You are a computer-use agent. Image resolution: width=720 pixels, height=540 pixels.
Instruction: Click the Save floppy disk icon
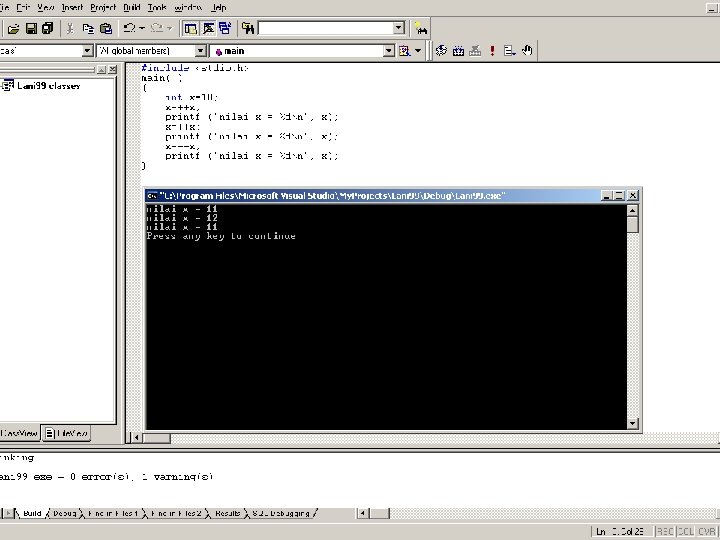(x=31, y=29)
